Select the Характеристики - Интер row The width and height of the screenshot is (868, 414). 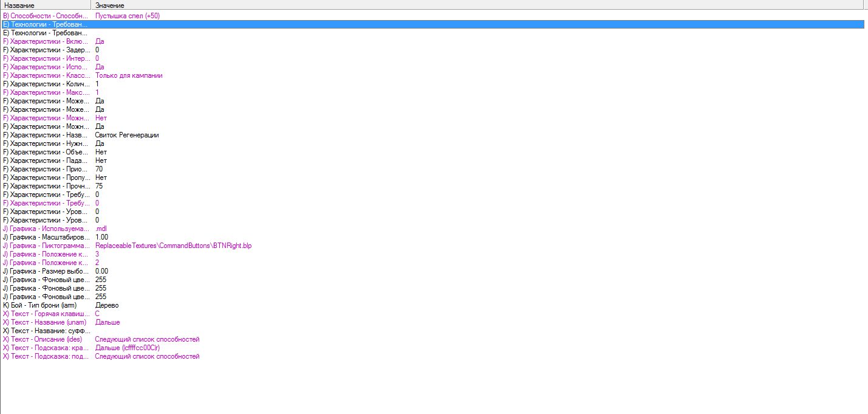click(x=432, y=58)
